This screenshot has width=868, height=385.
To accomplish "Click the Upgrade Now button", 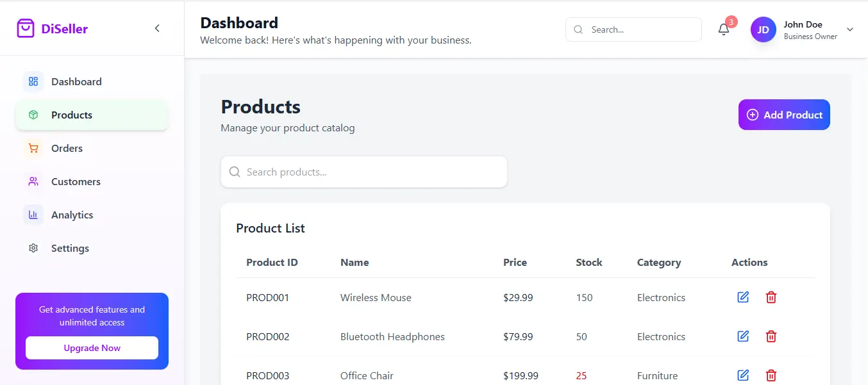I will click(x=92, y=348).
